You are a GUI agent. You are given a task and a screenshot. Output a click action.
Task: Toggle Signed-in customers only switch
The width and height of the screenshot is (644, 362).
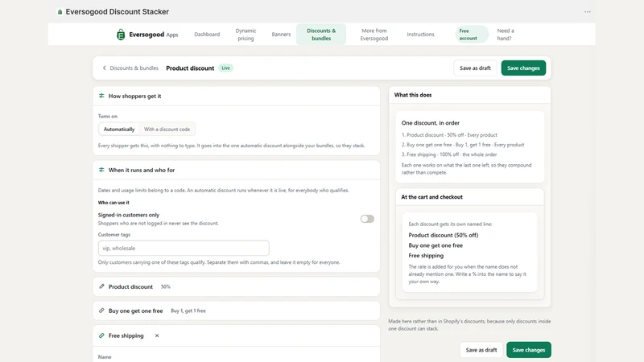click(x=367, y=219)
